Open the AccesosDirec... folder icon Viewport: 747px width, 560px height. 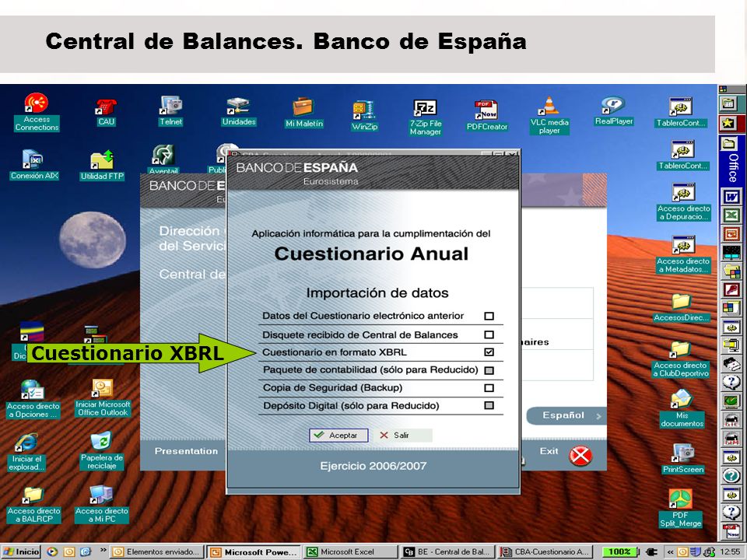(x=682, y=308)
